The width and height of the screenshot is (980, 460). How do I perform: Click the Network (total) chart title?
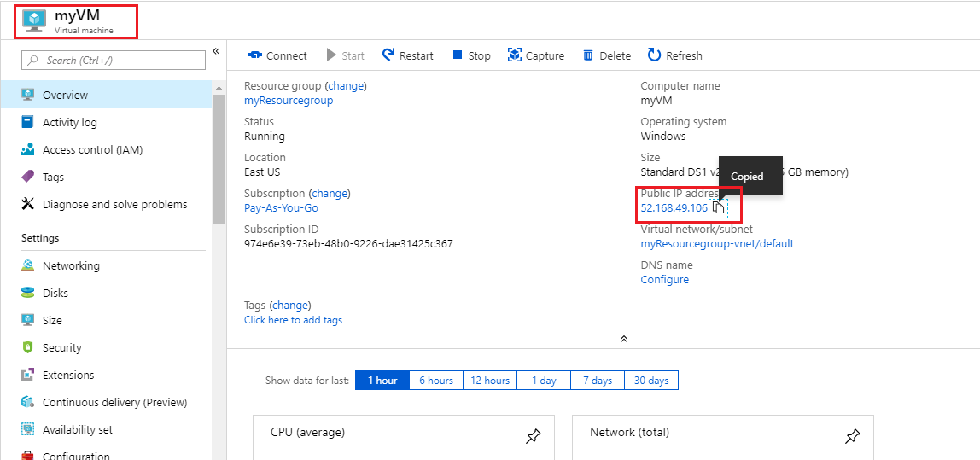(x=629, y=432)
